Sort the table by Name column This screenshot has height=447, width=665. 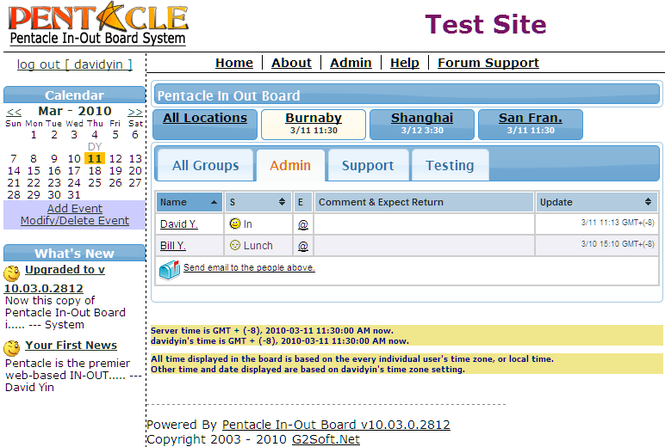[189, 202]
